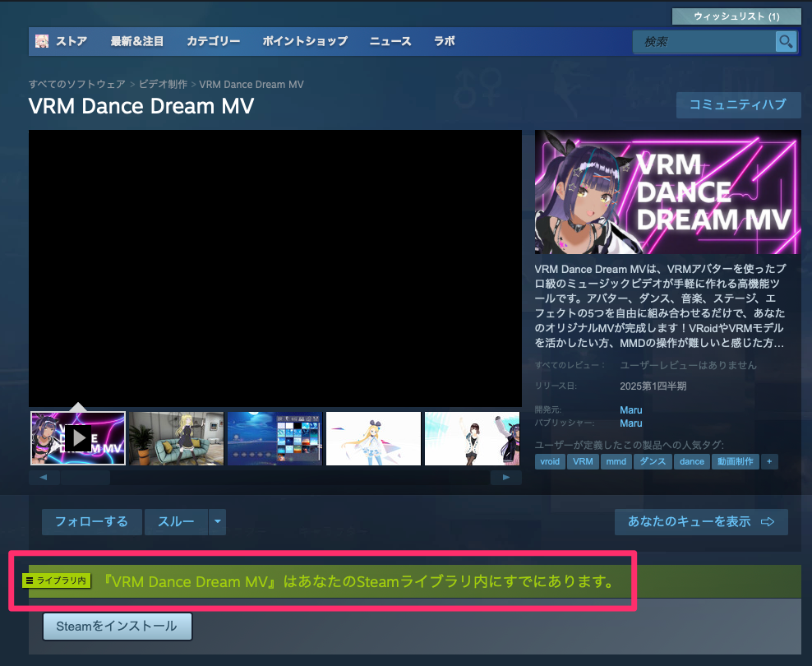The image size is (812, 666).
Task: Click the スルー button
Action: point(176,521)
